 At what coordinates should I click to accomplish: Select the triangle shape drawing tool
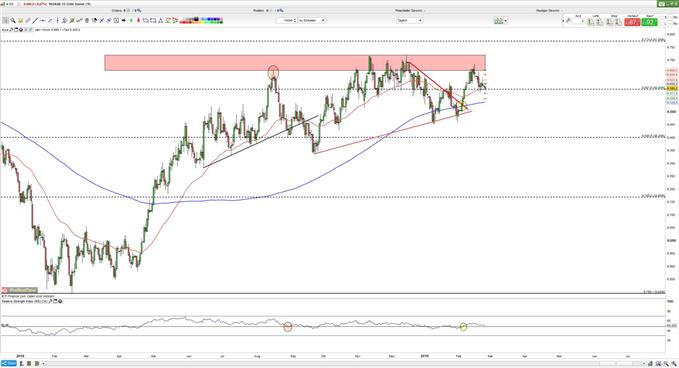161,20
